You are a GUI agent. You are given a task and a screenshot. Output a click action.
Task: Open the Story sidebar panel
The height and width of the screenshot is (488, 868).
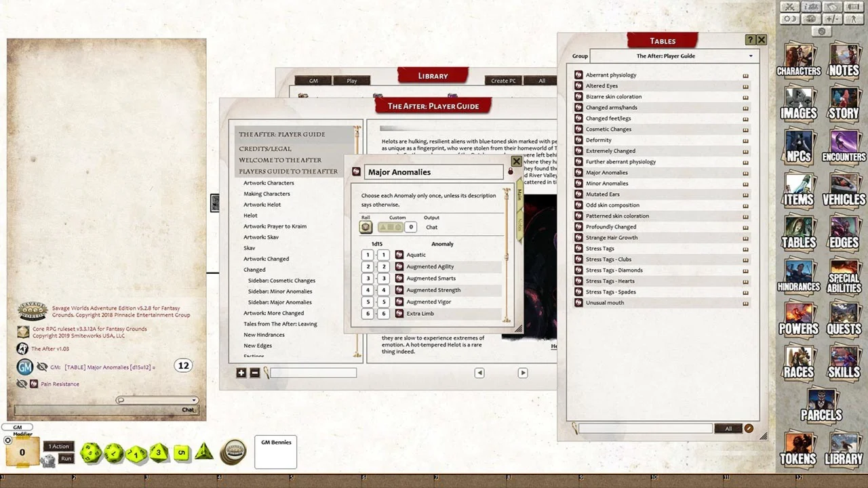(844, 104)
